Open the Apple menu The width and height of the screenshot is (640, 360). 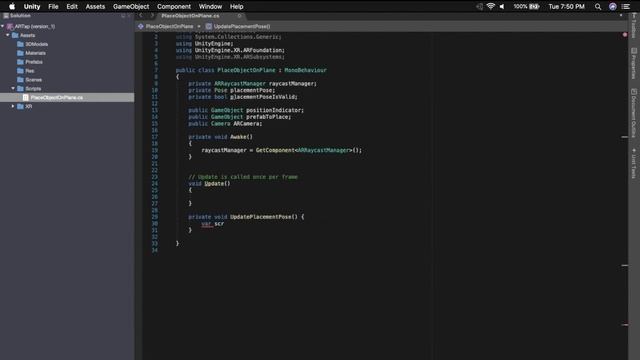pos(12,7)
